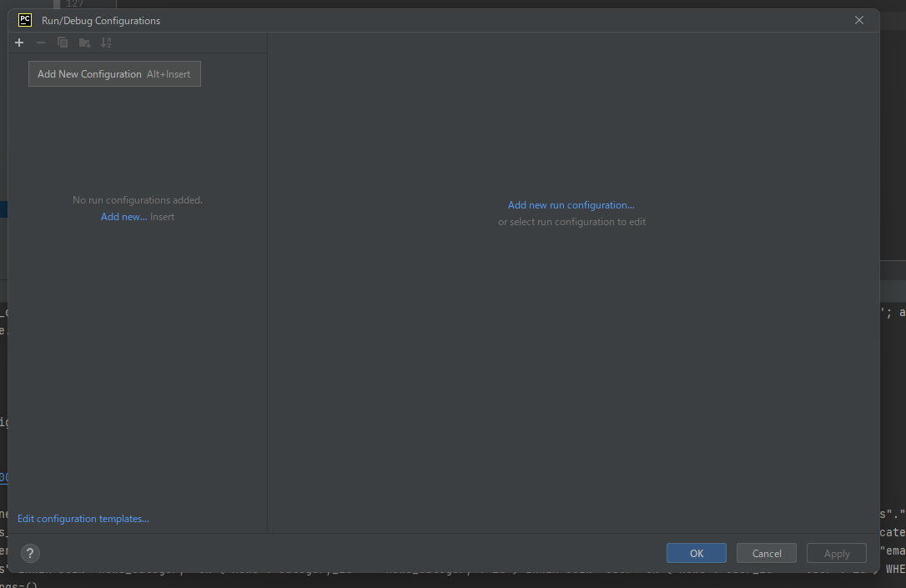
Task: Click the PyCharm logo in the dialog title
Action: point(25,20)
